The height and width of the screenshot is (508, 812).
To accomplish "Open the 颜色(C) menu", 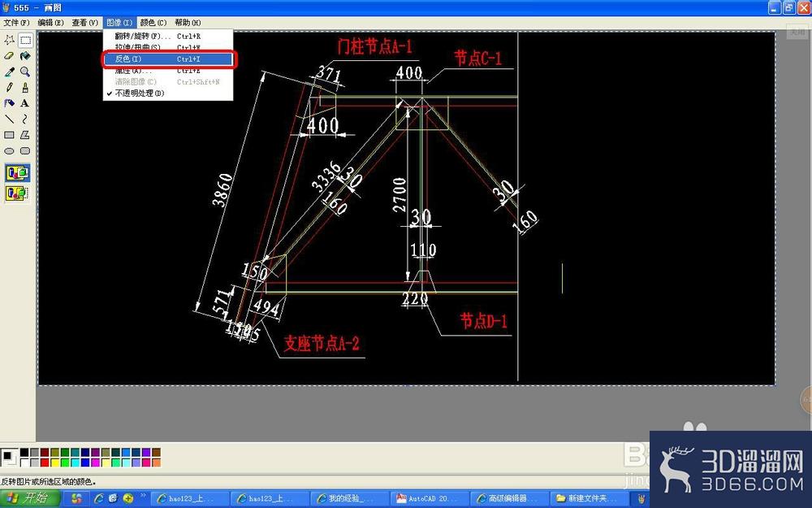I will tap(153, 22).
